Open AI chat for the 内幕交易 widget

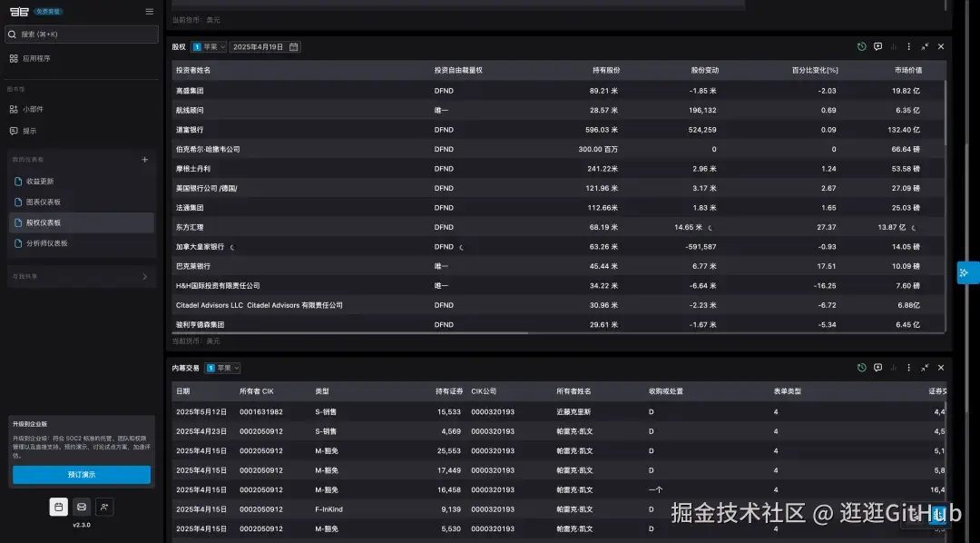pyautogui.click(x=878, y=368)
